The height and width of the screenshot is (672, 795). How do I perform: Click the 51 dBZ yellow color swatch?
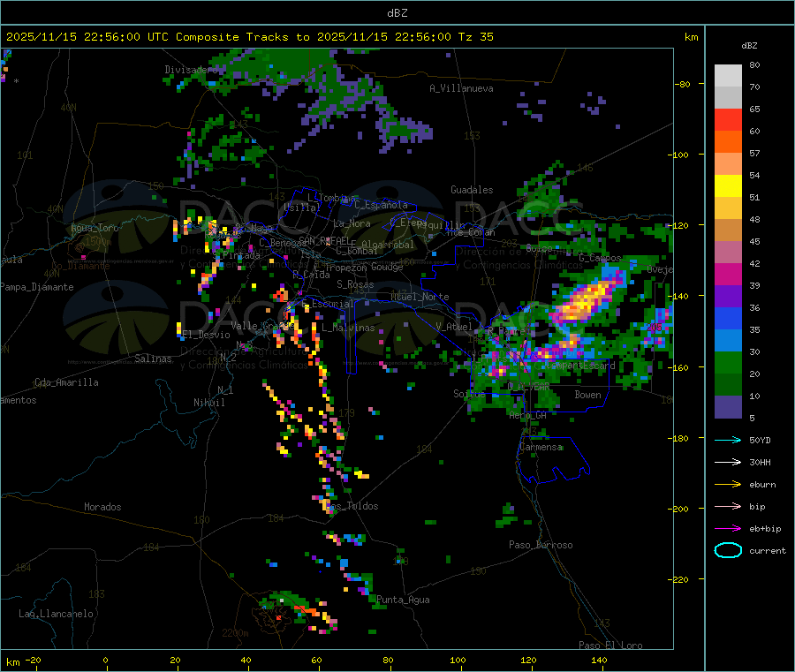728,186
